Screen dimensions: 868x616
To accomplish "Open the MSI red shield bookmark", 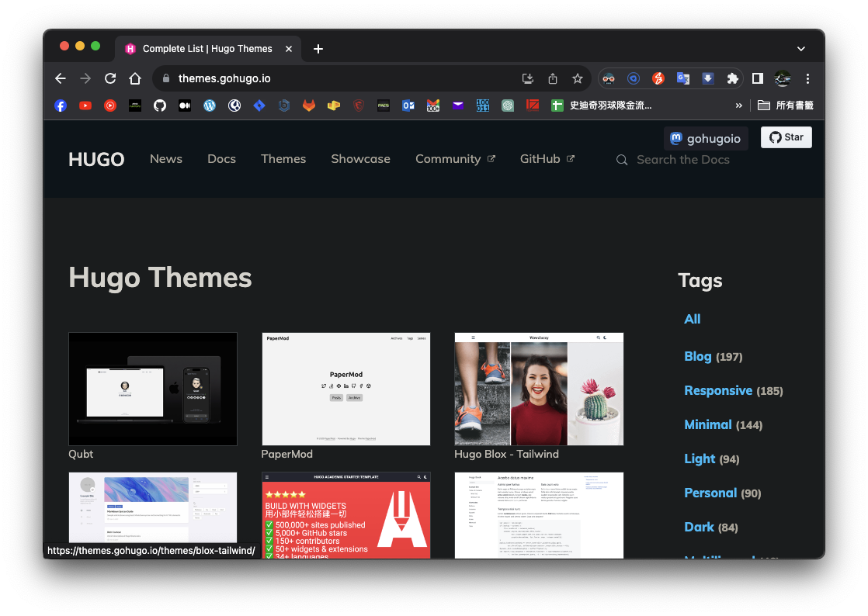I will [x=359, y=106].
